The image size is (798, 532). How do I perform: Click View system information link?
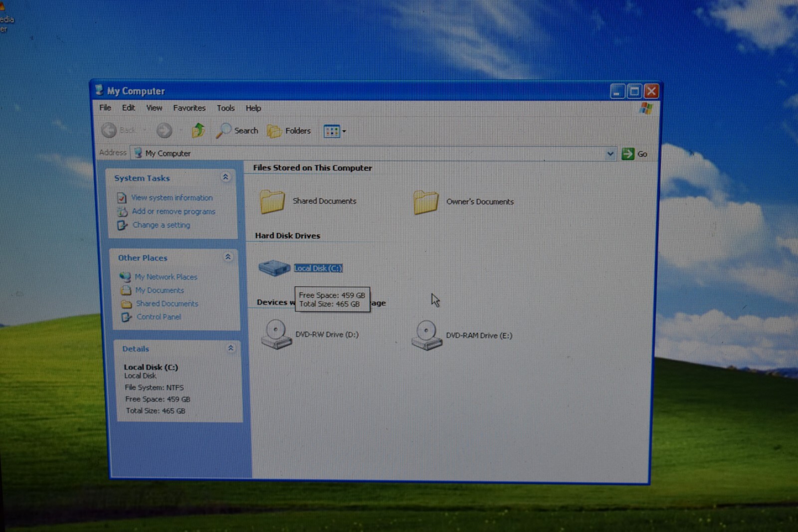172,197
